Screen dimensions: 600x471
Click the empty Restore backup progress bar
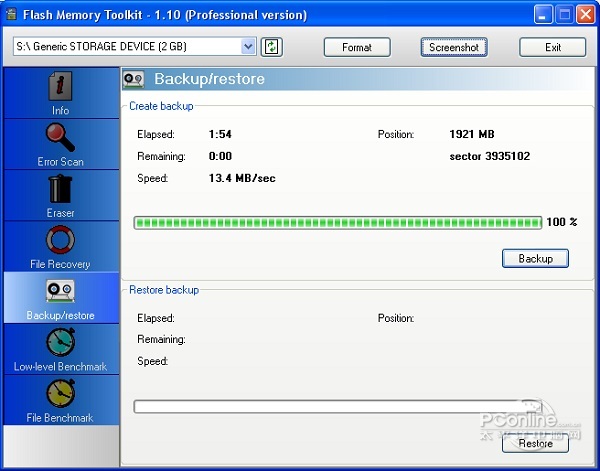(x=338, y=406)
